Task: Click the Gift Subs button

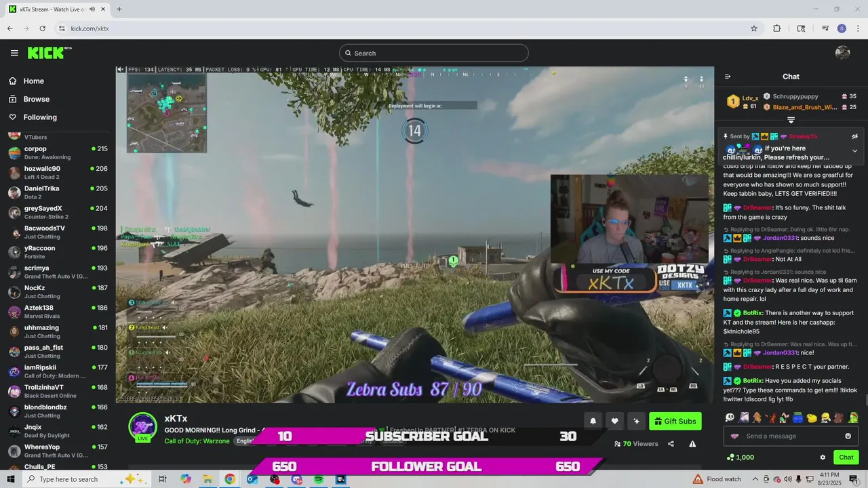Action: click(x=675, y=421)
